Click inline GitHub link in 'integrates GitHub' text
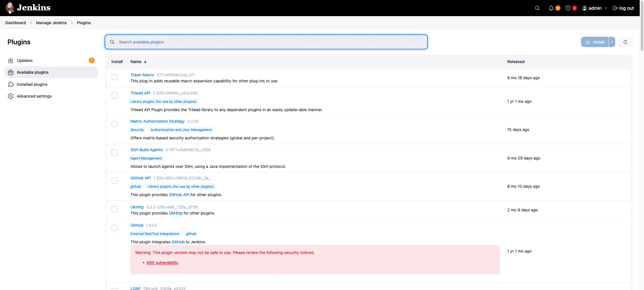The image size is (644, 290). [x=178, y=242]
